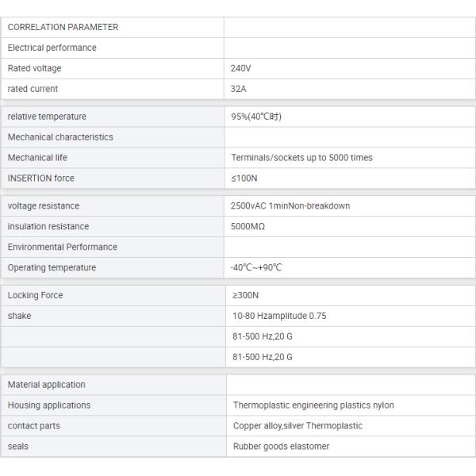Select the 240V value cell

tap(349, 68)
